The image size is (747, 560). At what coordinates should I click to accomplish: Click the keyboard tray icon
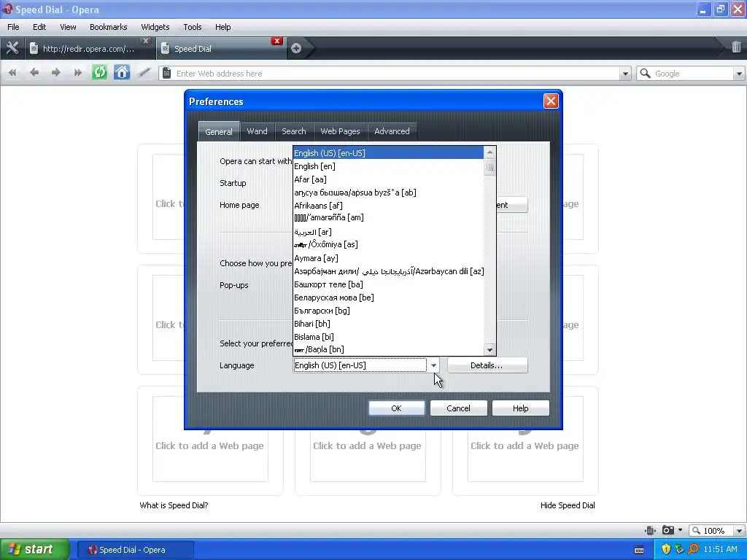(x=639, y=550)
